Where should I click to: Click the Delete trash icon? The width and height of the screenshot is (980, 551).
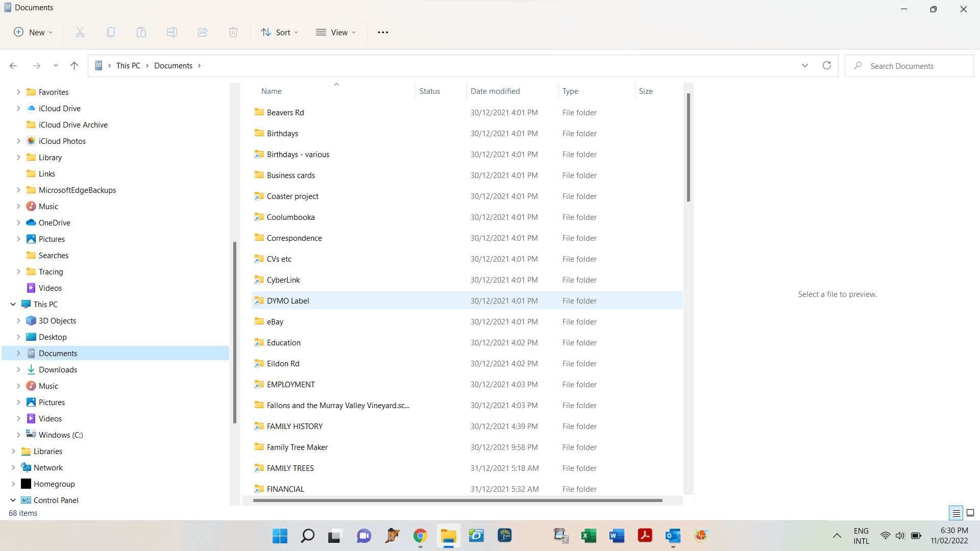point(233,32)
